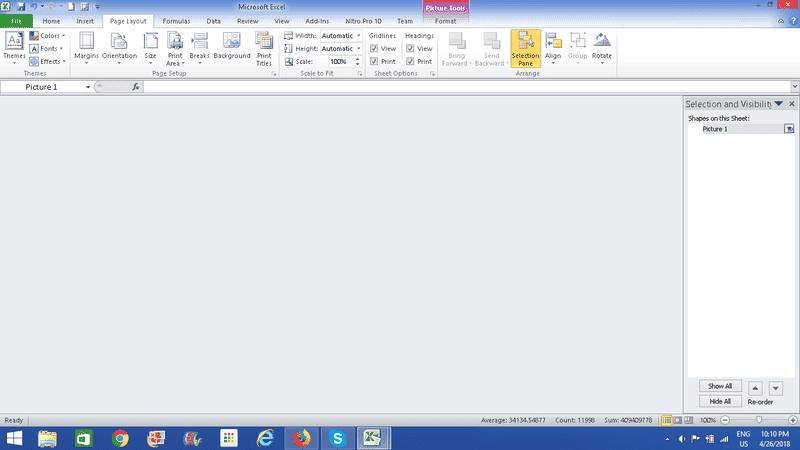
Task: Set a sheet Background image
Action: 232,46
